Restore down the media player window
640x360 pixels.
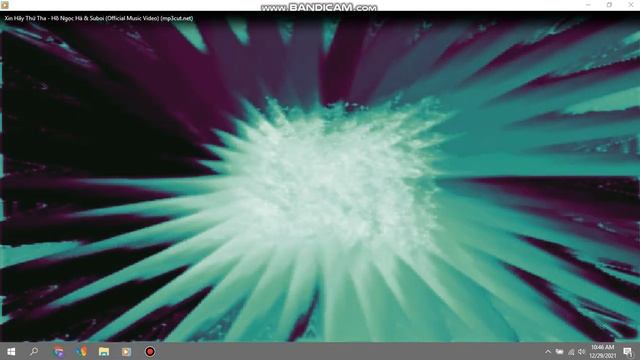(609, 5)
